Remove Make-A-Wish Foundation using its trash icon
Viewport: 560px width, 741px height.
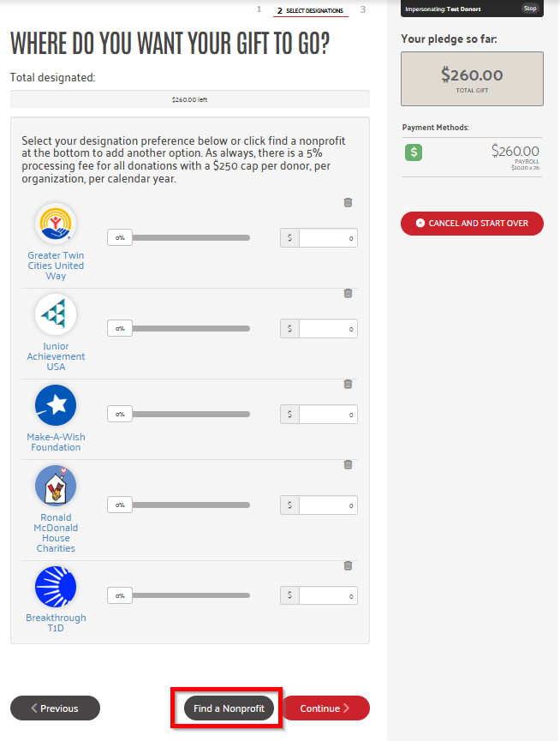348,384
